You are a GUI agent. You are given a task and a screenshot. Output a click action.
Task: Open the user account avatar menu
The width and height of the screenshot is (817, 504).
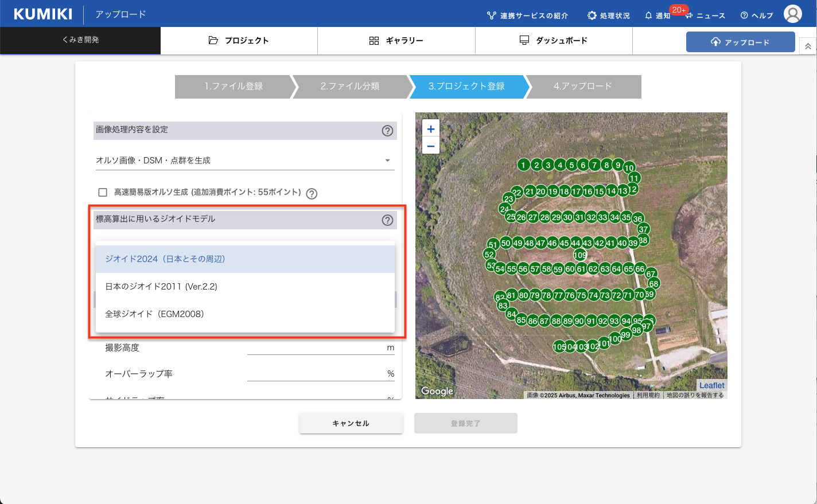coord(792,14)
